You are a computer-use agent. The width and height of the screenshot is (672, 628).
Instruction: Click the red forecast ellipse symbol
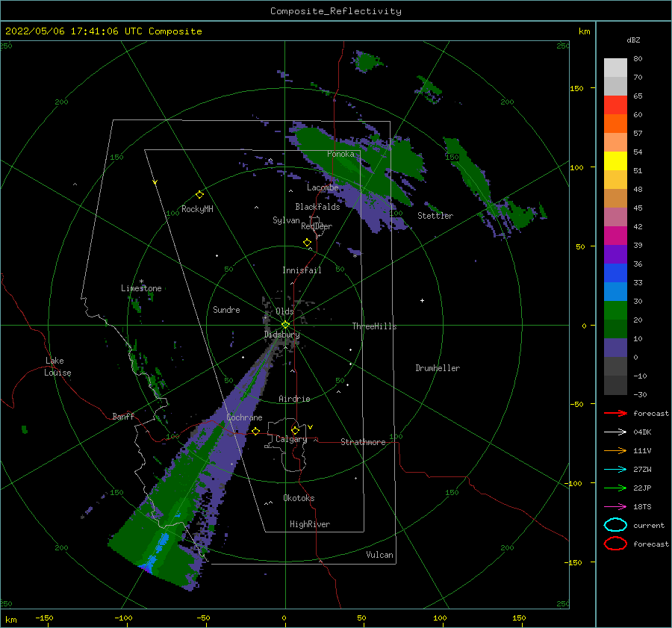click(615, 544)
